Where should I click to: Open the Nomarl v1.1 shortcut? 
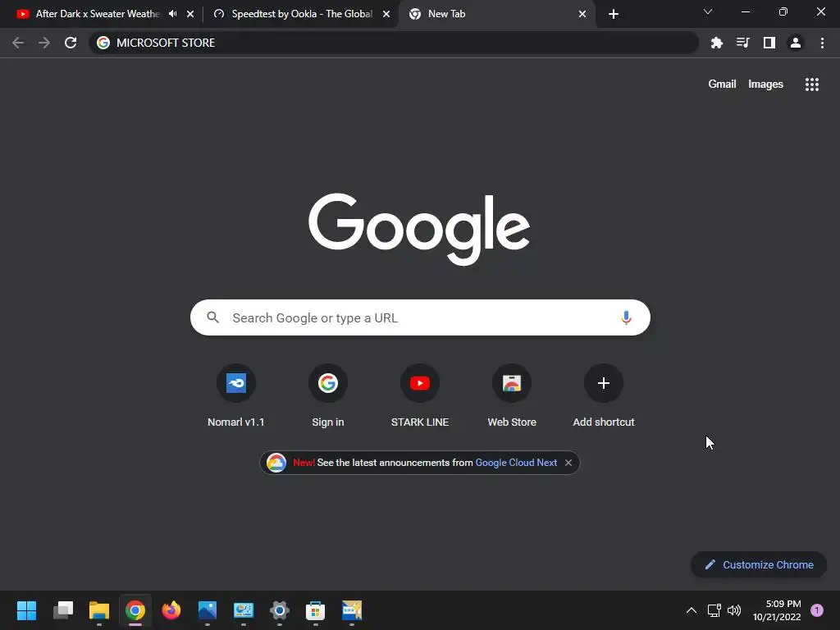coord(235,396)
